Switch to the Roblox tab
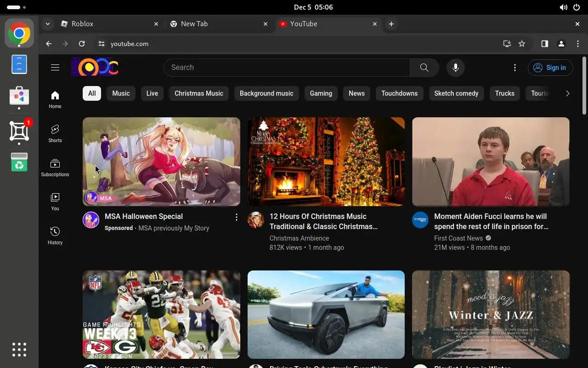The width and height of the screenshot is (588, 368). [x=109, y=24]
